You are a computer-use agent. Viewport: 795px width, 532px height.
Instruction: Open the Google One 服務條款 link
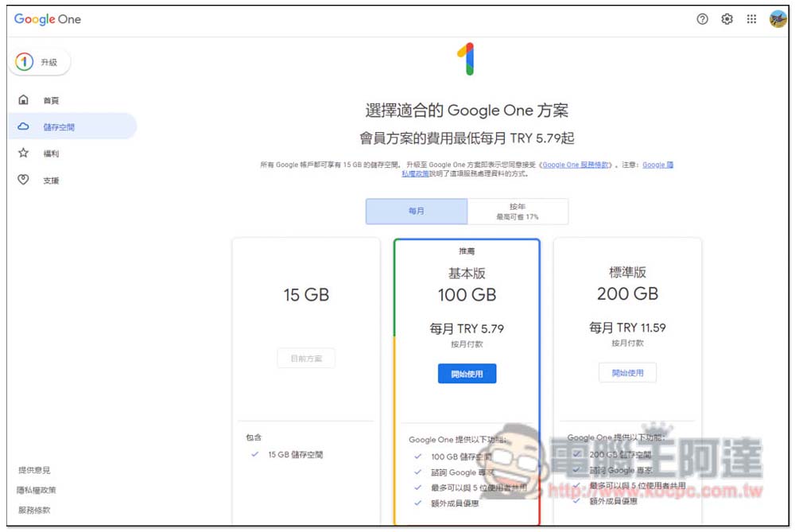click(x=576, y=165)
